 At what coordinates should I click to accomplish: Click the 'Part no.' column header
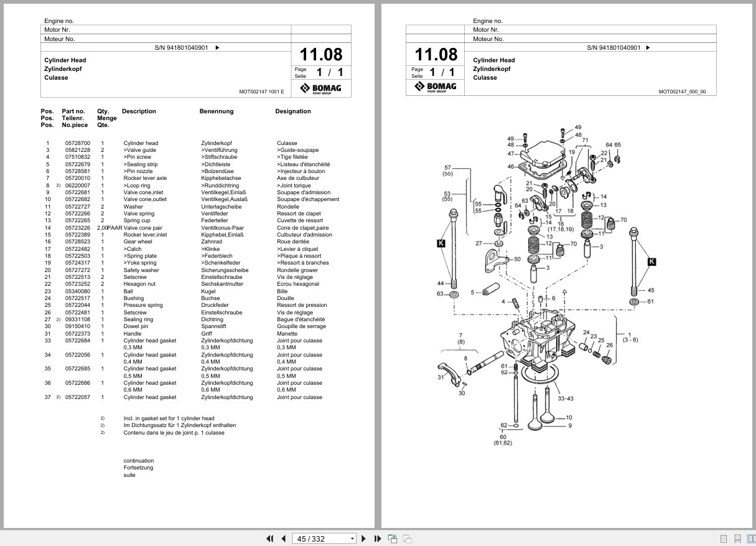[73, 111]
